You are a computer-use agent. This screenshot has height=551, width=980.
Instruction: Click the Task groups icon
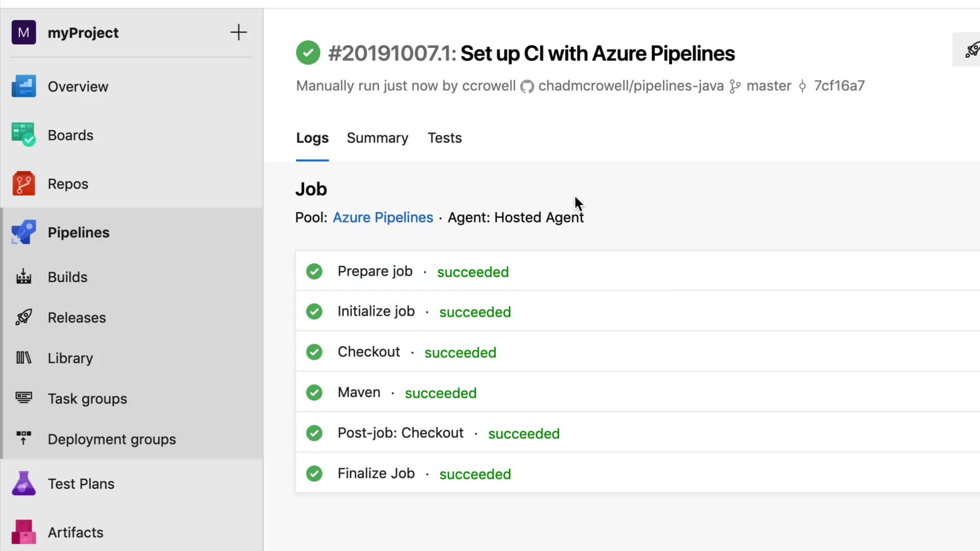[x=23, y=398]
